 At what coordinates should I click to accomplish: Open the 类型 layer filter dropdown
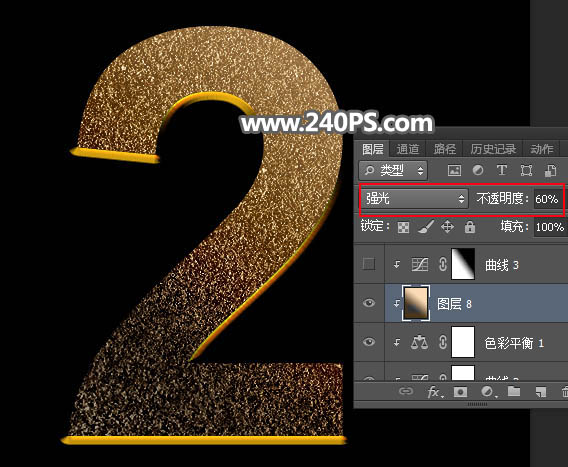click(393, 170)
